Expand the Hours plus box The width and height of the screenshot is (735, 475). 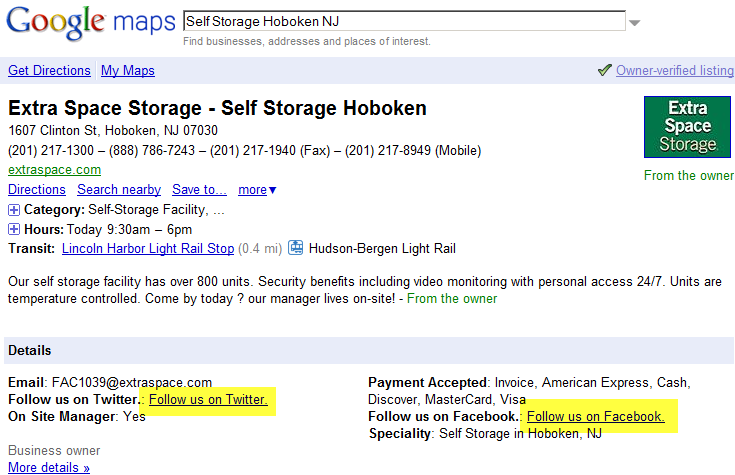coord(14,229)
